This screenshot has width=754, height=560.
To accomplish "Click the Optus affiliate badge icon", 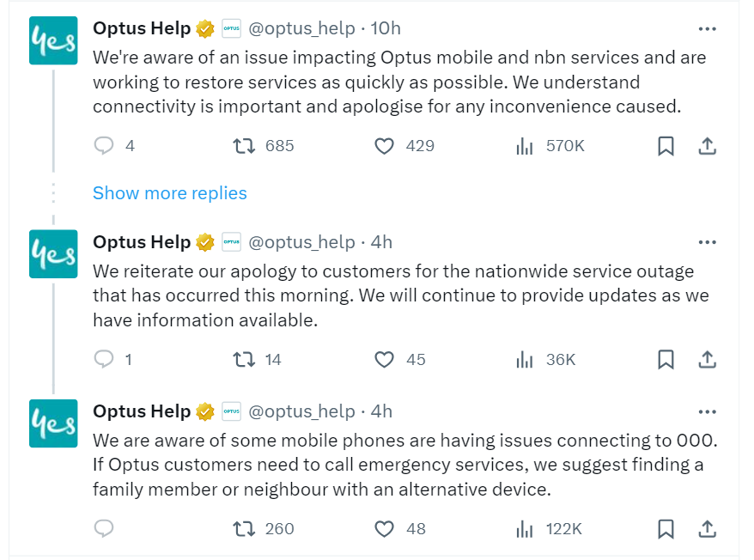I will (x=231, y=27).
